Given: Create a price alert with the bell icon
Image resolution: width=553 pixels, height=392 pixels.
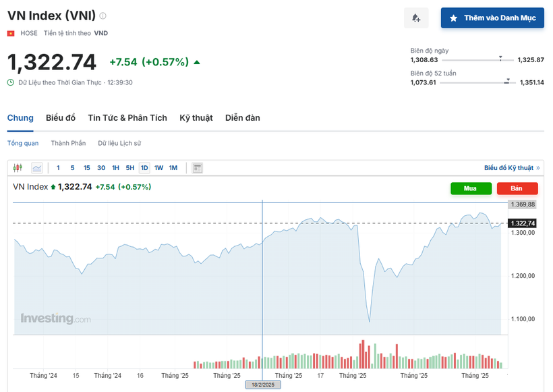Looking at the screenshot, I should coord(416,18).
